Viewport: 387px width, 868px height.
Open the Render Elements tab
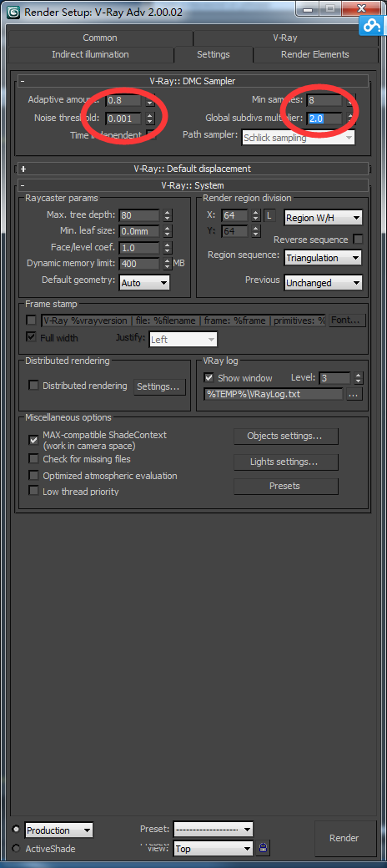(315, 54)
